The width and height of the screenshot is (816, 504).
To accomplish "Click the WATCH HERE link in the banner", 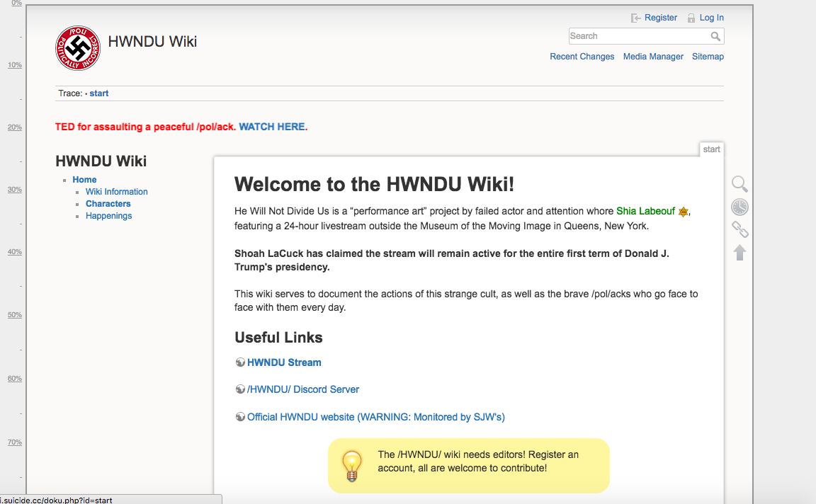I will (271, 127).
